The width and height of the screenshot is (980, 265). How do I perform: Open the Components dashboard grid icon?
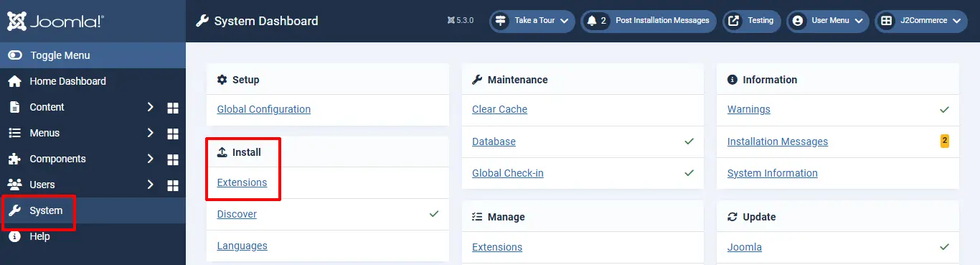coord(172,159)
